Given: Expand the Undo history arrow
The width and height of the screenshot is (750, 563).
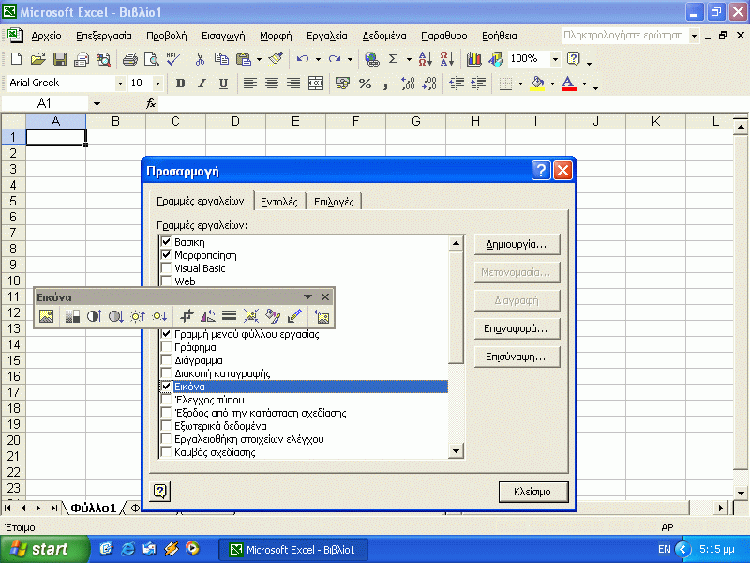Looking at the screenshot, I should click(x=318, y=59).
